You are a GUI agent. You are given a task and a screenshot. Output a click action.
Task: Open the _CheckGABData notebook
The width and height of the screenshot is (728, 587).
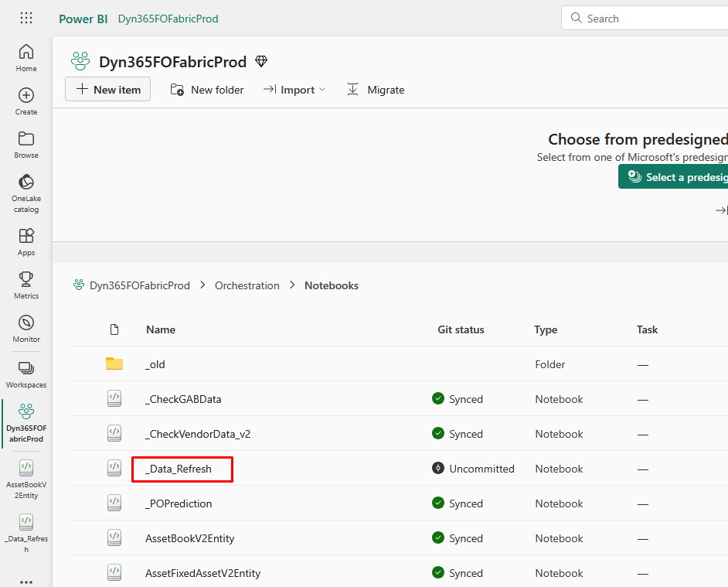(x=183, y=399)
